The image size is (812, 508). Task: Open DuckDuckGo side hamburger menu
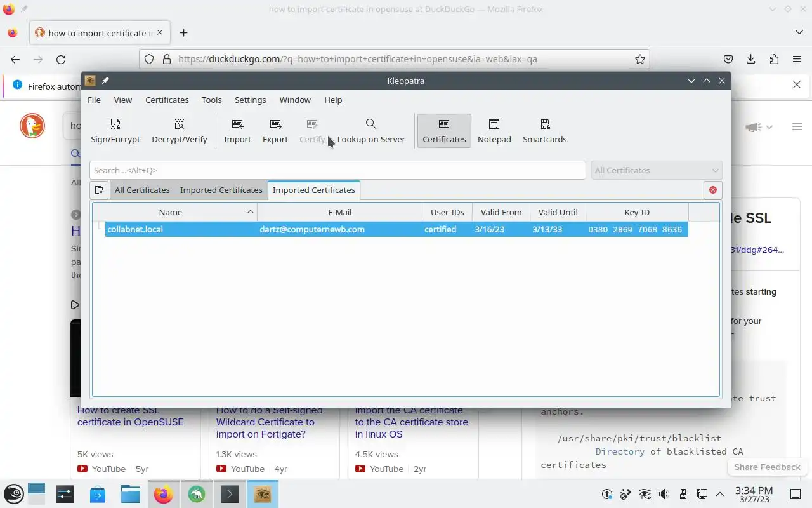[797, 127]
